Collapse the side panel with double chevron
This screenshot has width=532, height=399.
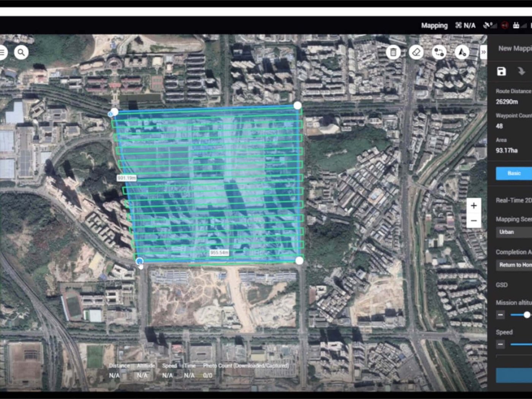(x=483, y=52)
